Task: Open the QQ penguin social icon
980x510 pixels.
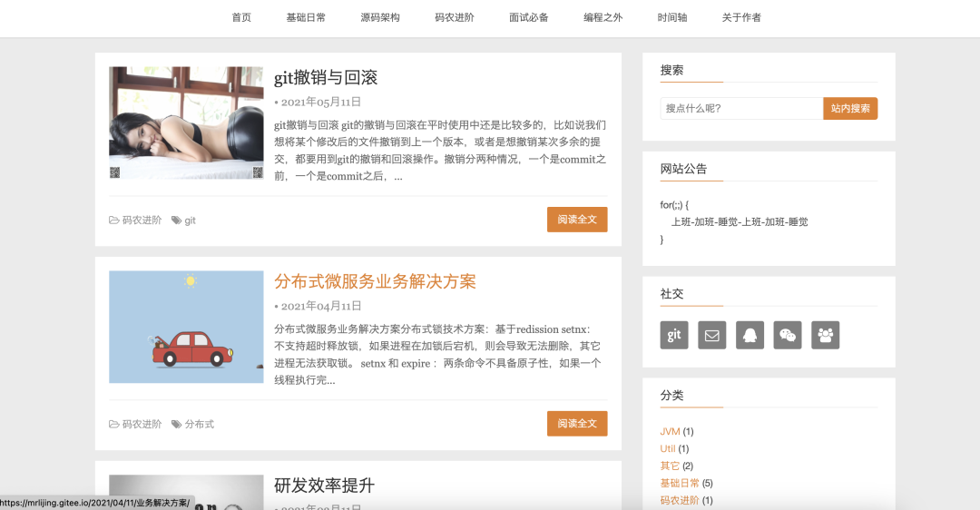Action: click(750, 335)
